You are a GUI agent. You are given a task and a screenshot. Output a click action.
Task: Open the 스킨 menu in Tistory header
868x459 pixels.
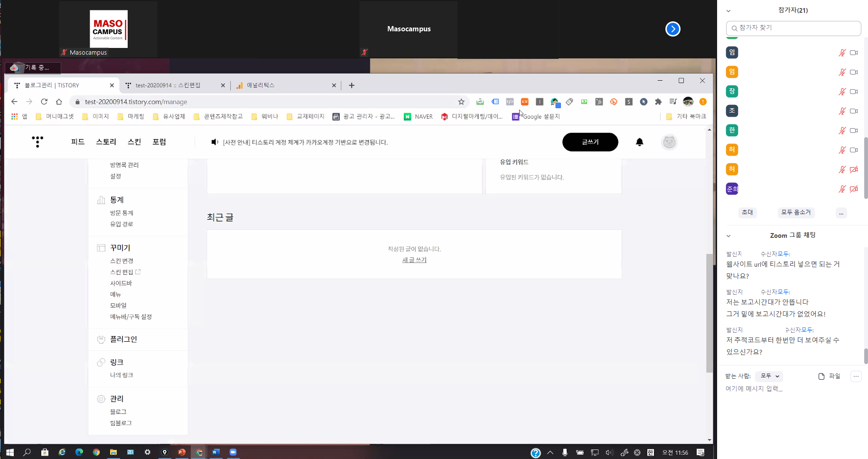(134, 142)
